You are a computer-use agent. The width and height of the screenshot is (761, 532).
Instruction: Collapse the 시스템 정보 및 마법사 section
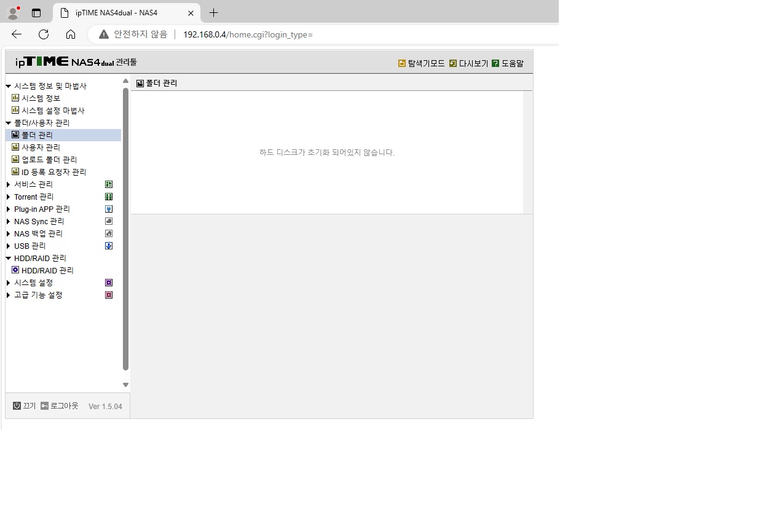tap(9, 86)
